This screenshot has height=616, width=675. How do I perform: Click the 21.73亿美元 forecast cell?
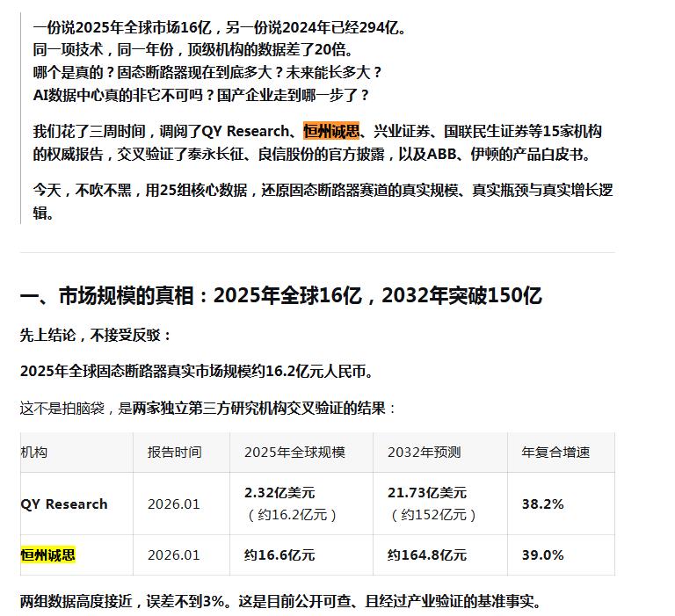pyautogui.click(x=426, y=492)
